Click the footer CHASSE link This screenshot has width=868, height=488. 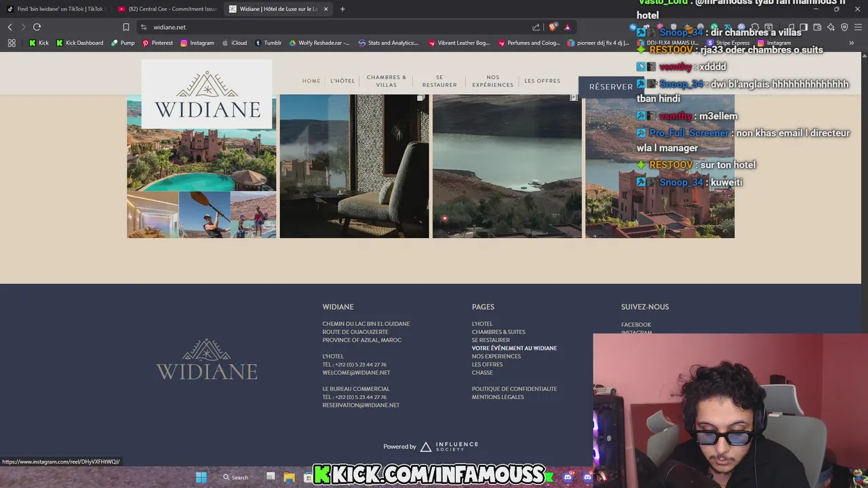(x=482, y=373)
